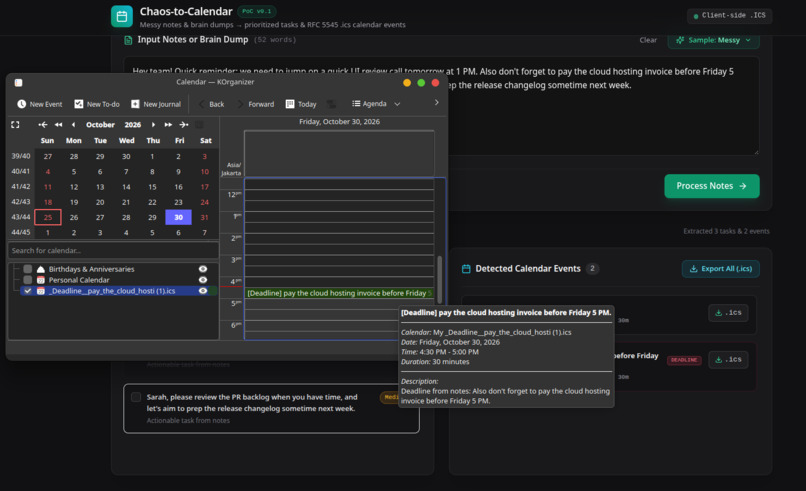Uncheck the _Deadline__pay_the_cloud_hosti calendar checkbox
This screenshot has width=806, height=491.
click(28, 291)
